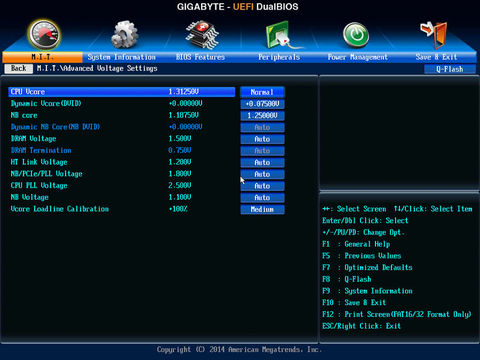The width and height of the screenshot is (480, 360).
Task: Select the Save & Exit tab
Action: tap(436, 57)
